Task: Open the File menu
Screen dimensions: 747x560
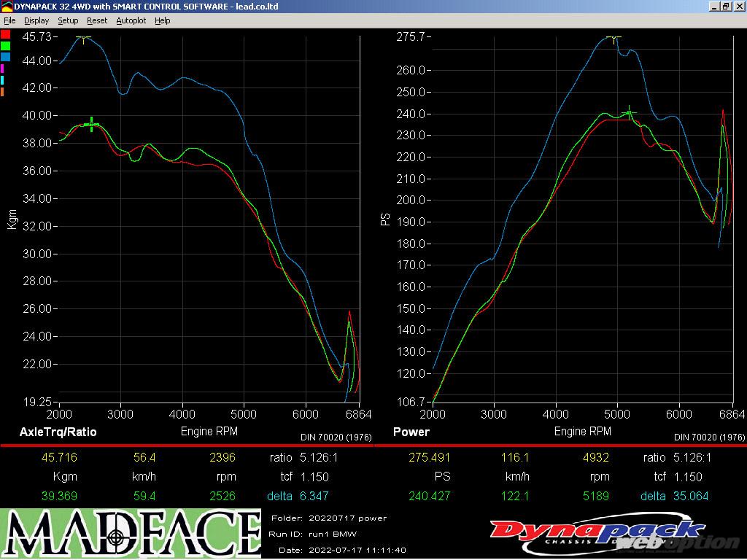Action: pyautogui.click(x=9, y=20)
